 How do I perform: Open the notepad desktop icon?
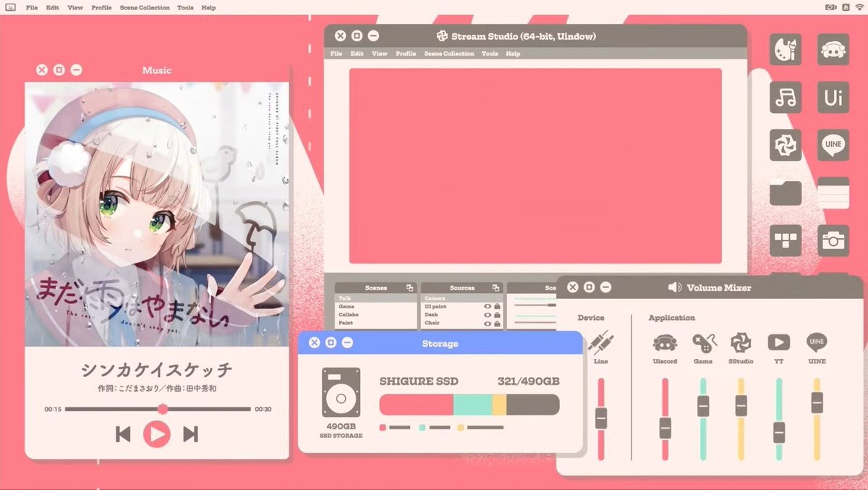(833, 193)
